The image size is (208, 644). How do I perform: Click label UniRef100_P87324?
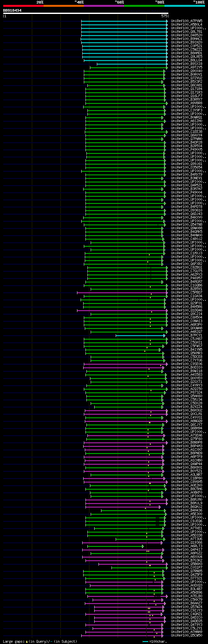pos(187,392)
